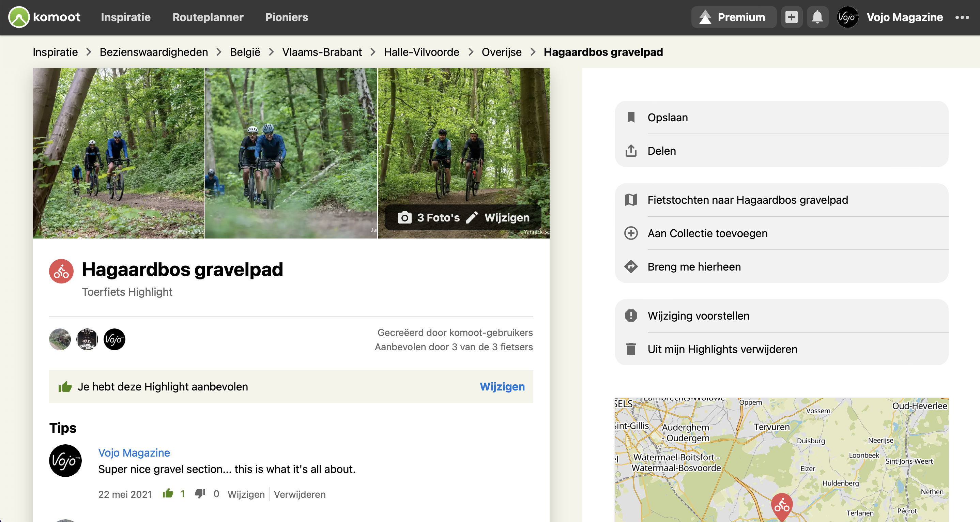Upvote the tip with thumbs-up

pos(168,494)
